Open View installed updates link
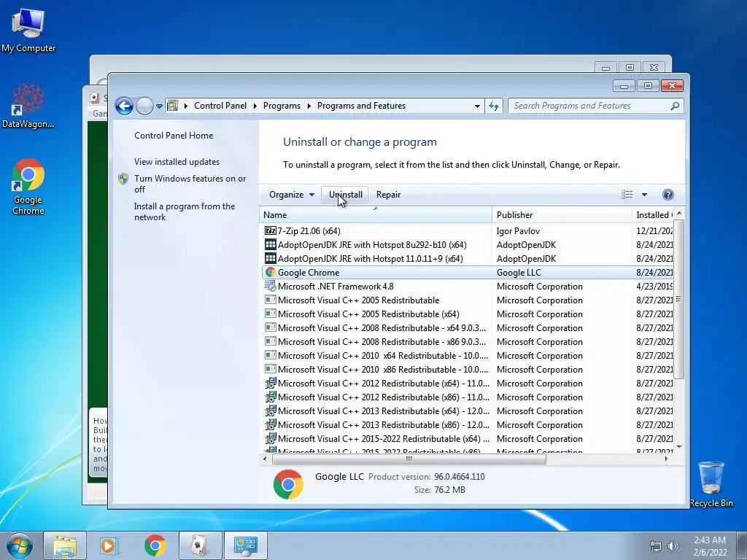The image size is (747, 560). tap(177, 161)
